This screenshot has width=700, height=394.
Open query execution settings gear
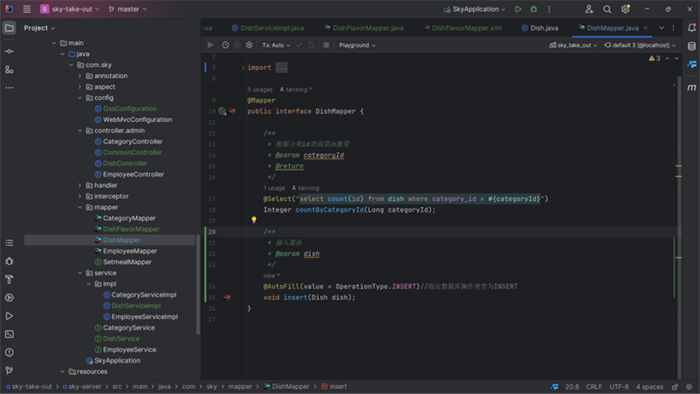point(250,45)
